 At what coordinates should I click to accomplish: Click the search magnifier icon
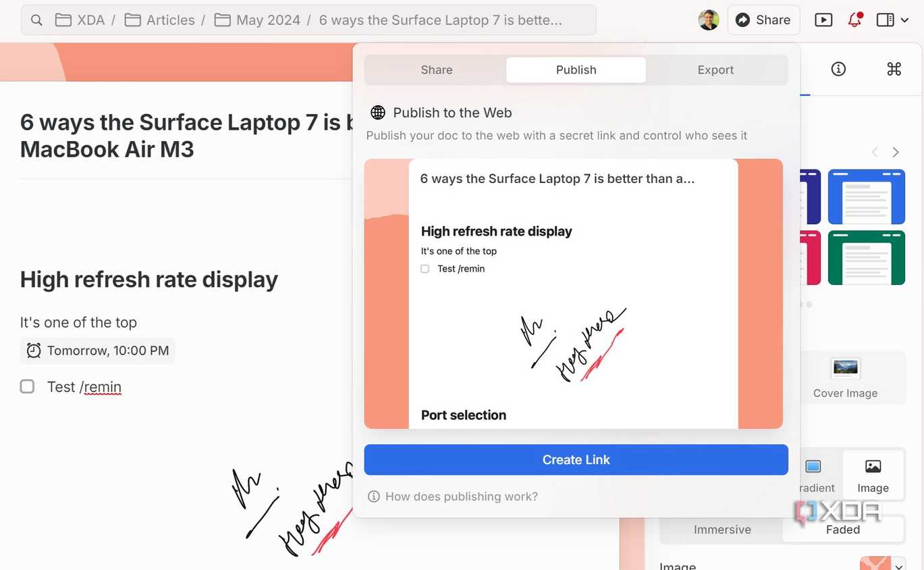click(x=37, y=20)
